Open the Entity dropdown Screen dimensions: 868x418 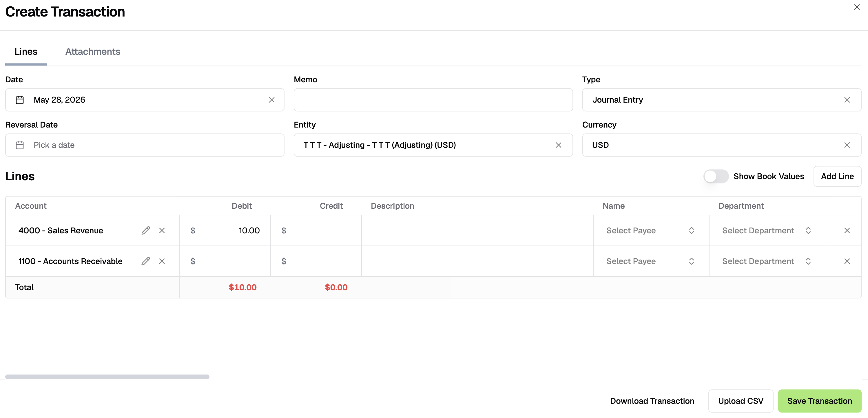pos(433,145)
